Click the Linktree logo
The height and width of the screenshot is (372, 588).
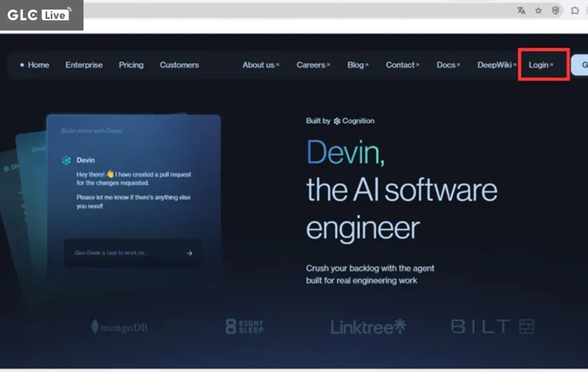(x=368, y=327)
